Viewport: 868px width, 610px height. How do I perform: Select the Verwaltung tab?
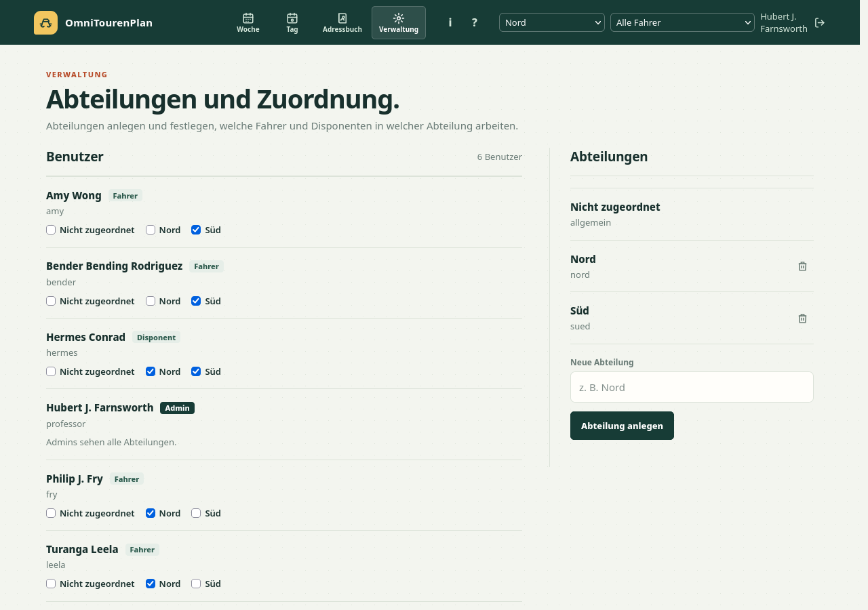[x=399, y=22]
